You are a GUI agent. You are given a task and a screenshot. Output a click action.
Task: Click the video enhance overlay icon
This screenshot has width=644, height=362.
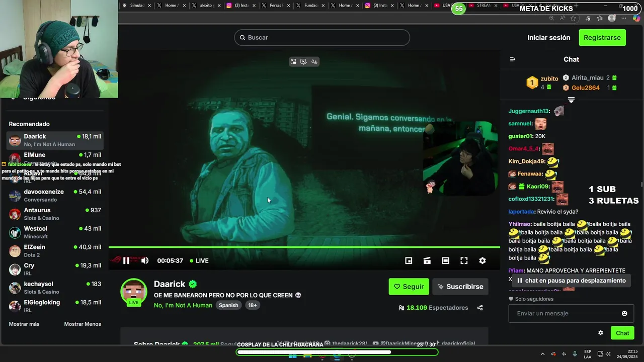[303, 61]
